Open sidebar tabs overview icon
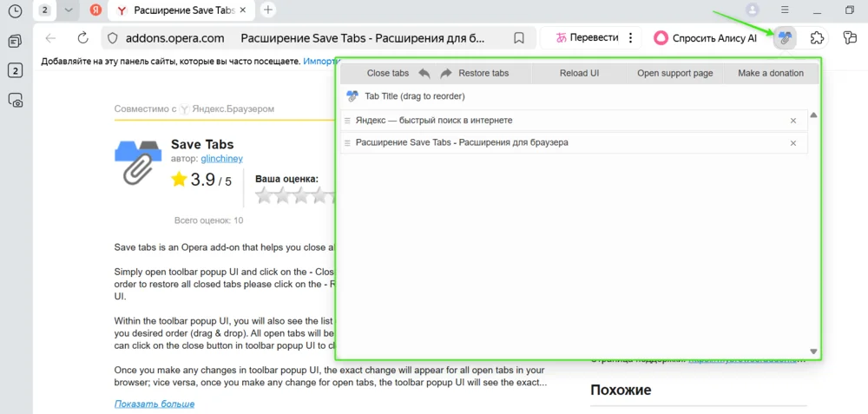 click(x=16, y=41)
